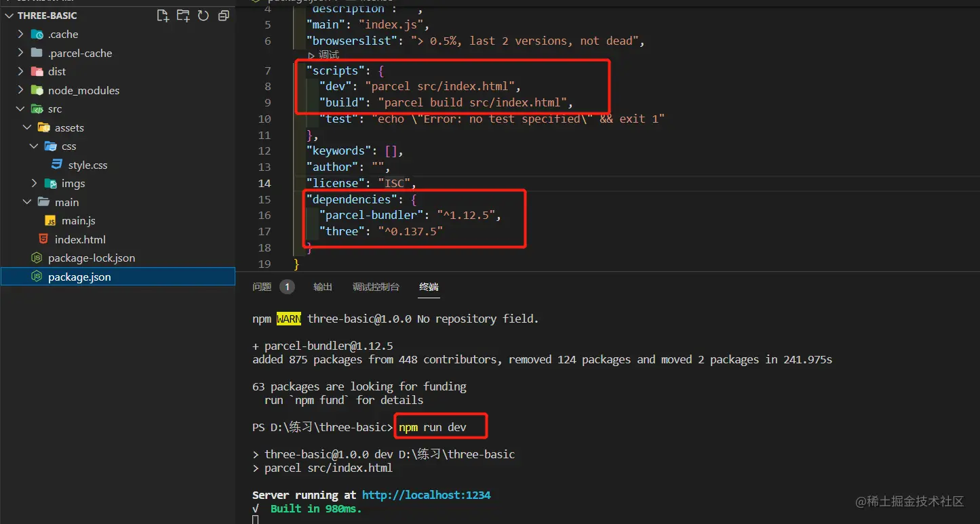Expand the .cache folder chevron
Viewport: 980px width, 524px height.
tap(20, 35)
